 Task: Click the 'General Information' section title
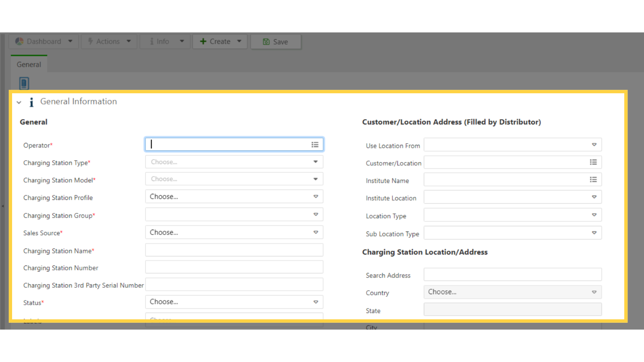(x=78, y=102)
